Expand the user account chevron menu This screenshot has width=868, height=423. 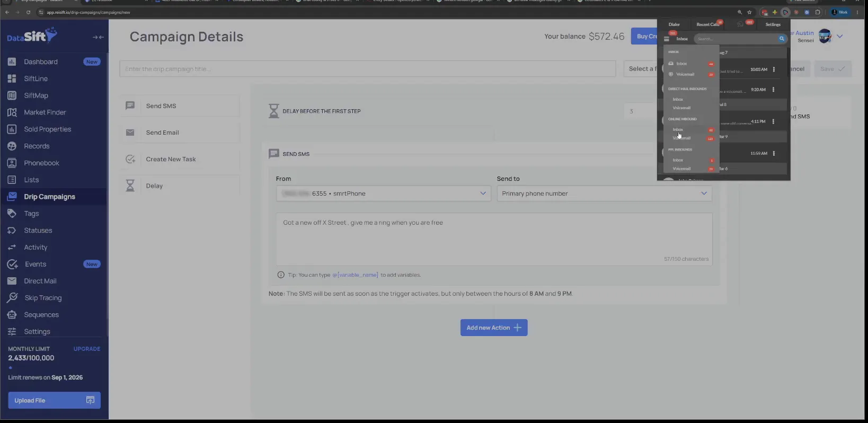tap(840, 36)
